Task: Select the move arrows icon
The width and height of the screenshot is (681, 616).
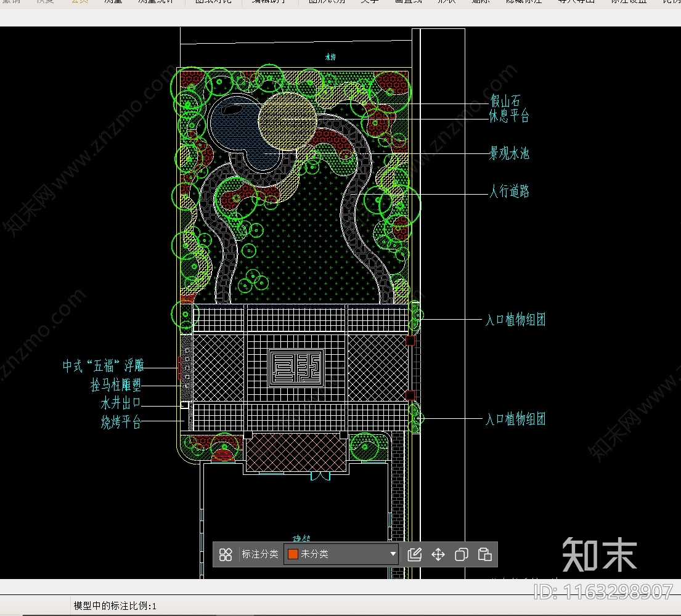Action: coord(438,554)
